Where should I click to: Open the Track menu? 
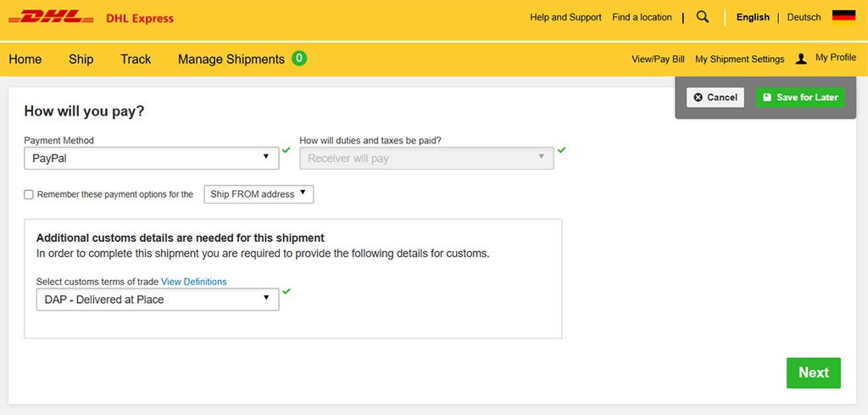click(x=136, y=59)
